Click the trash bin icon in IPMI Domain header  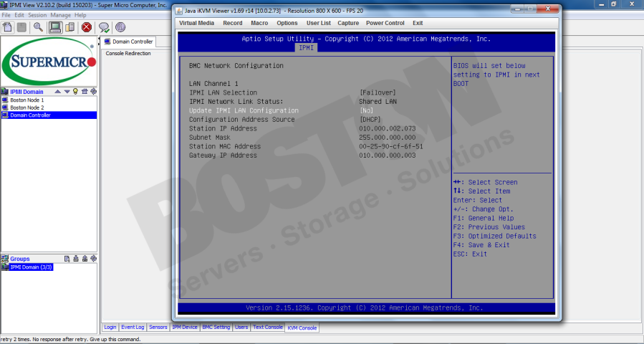click(x=85, y=92)
